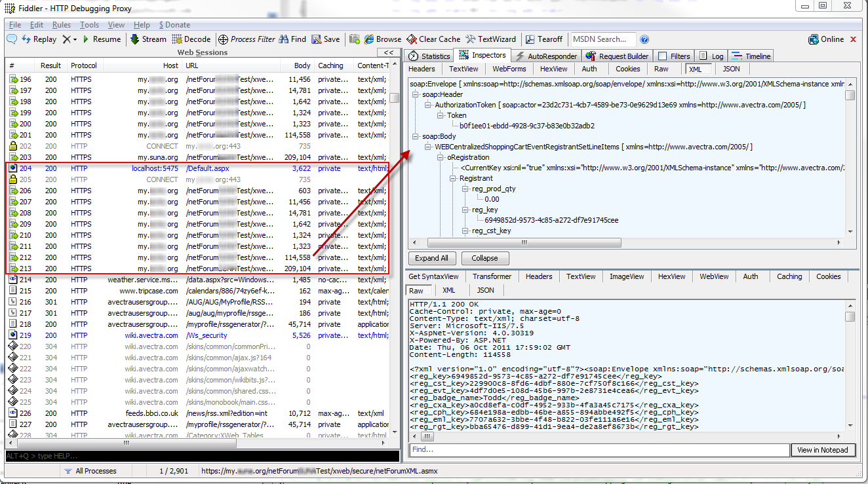Click Get SyntaxView response tab
The image size is (868, 484).
click(433, 276)
